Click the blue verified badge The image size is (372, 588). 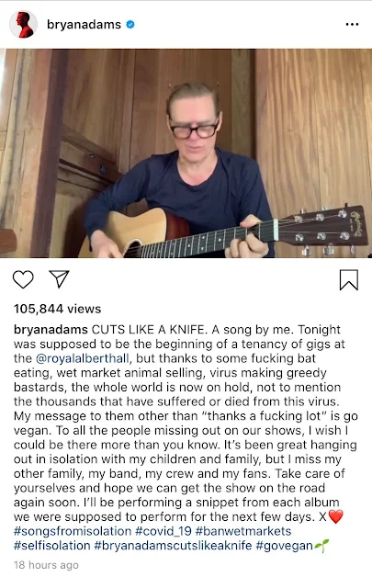pos(130,25)
